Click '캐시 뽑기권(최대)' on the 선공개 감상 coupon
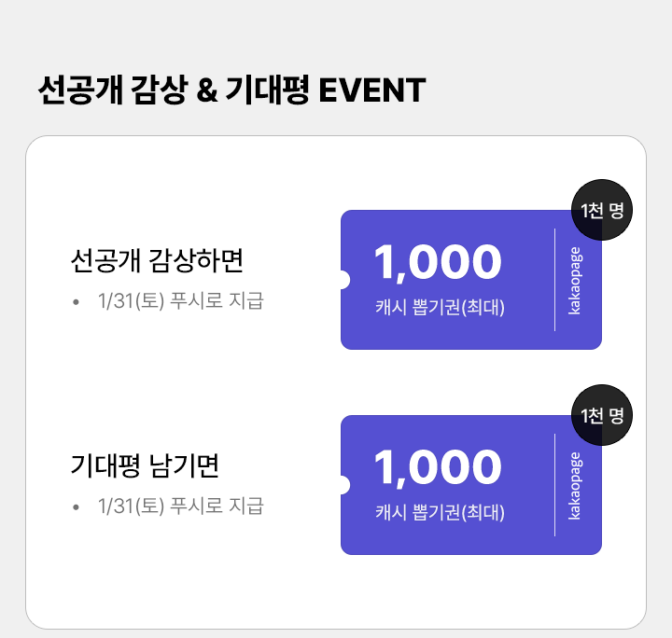 point(440,307)
